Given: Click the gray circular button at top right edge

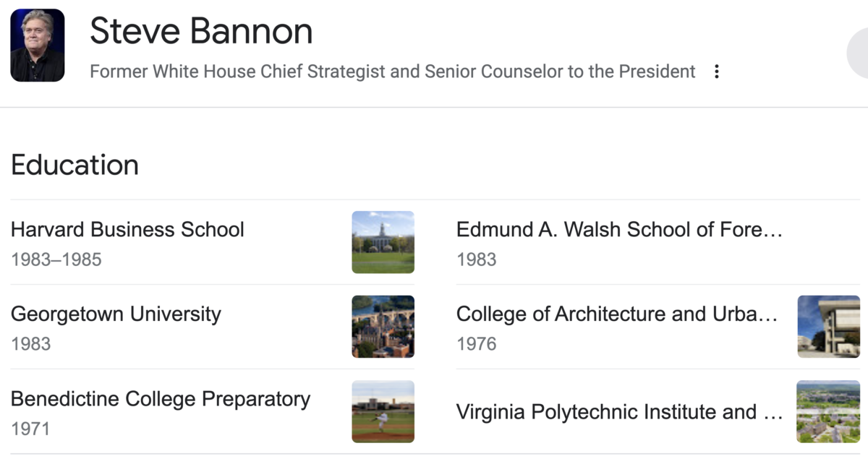Looking at the screenshot, I should click(x=858, y=56).
